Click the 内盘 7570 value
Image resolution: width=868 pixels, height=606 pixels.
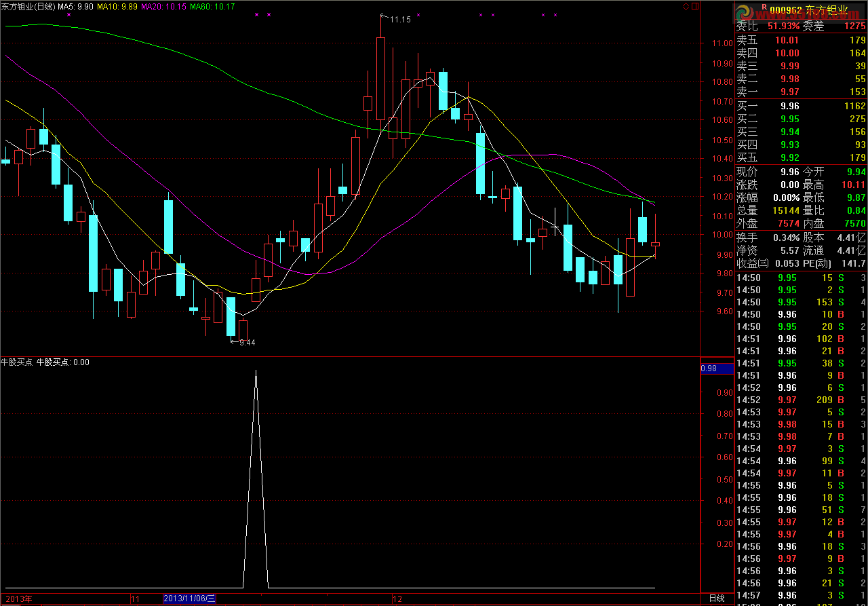[x=855, y=223]
